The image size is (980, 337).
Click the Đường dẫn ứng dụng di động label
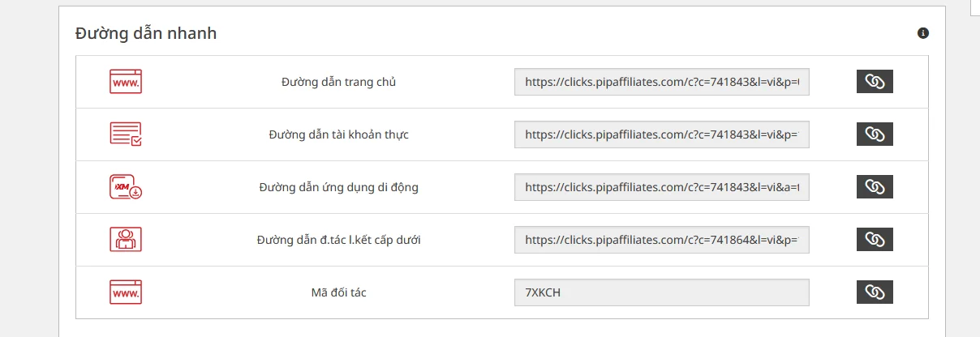tap(339, 187)
